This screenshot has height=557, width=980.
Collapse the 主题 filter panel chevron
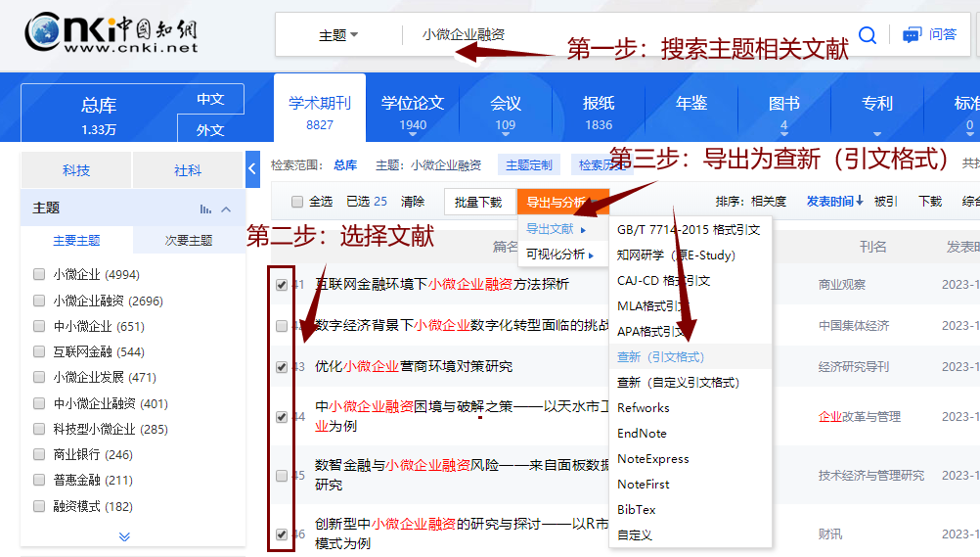pos(226,209)
